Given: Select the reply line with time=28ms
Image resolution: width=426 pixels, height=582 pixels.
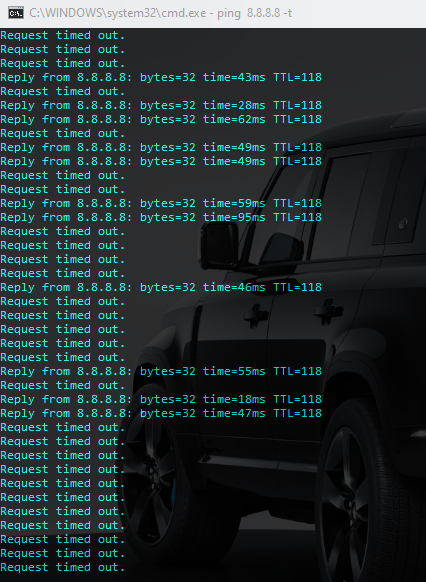Looking at the screenshot, I should 161,105.
